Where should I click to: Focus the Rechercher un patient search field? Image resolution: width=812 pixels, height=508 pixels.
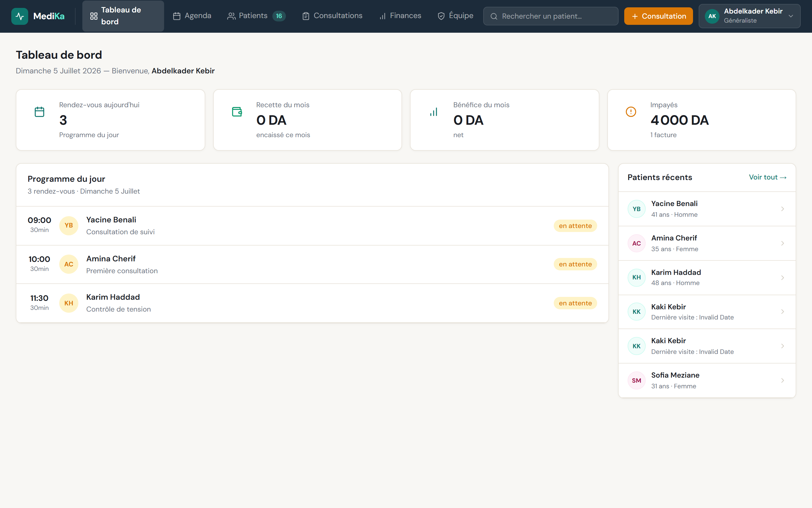point(551,16)
